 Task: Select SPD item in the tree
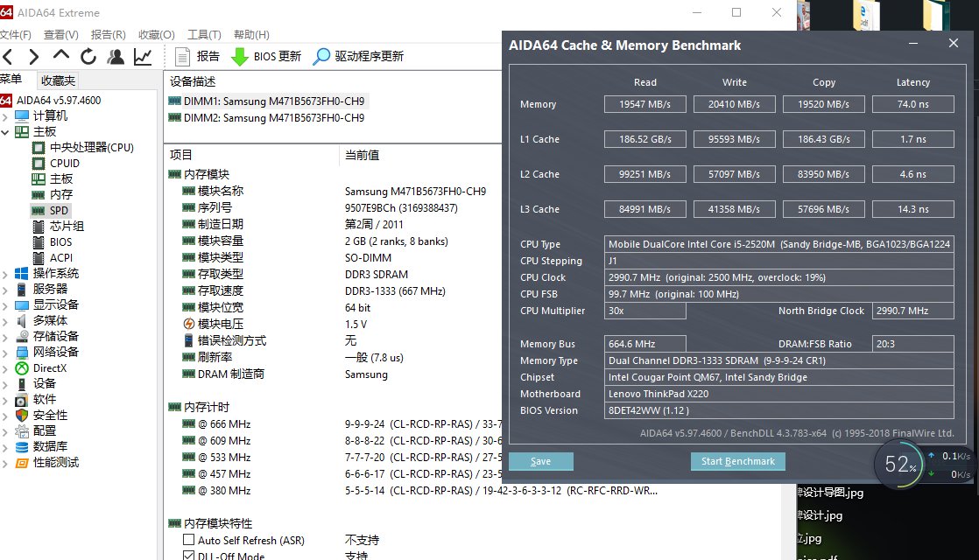point(59,211)
